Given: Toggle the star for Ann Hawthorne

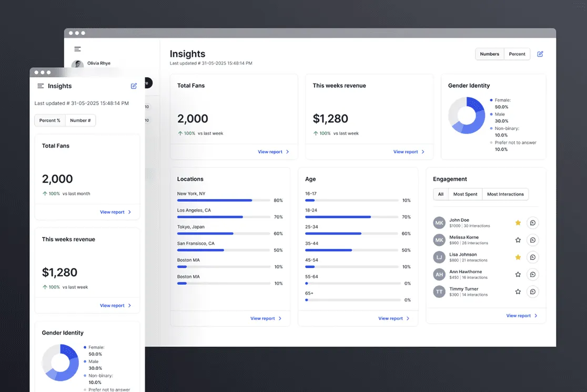Looking at the screenshot, I should (518, 274).
